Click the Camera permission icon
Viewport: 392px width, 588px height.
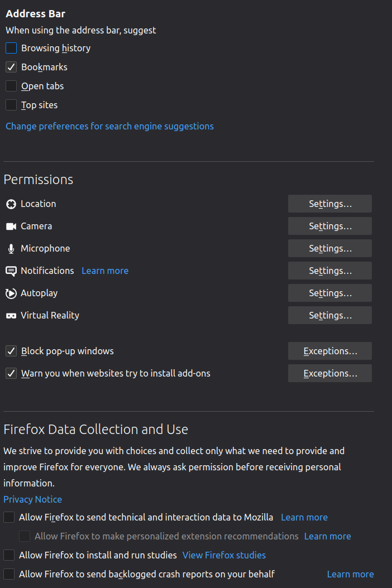(x=11, y=226)
